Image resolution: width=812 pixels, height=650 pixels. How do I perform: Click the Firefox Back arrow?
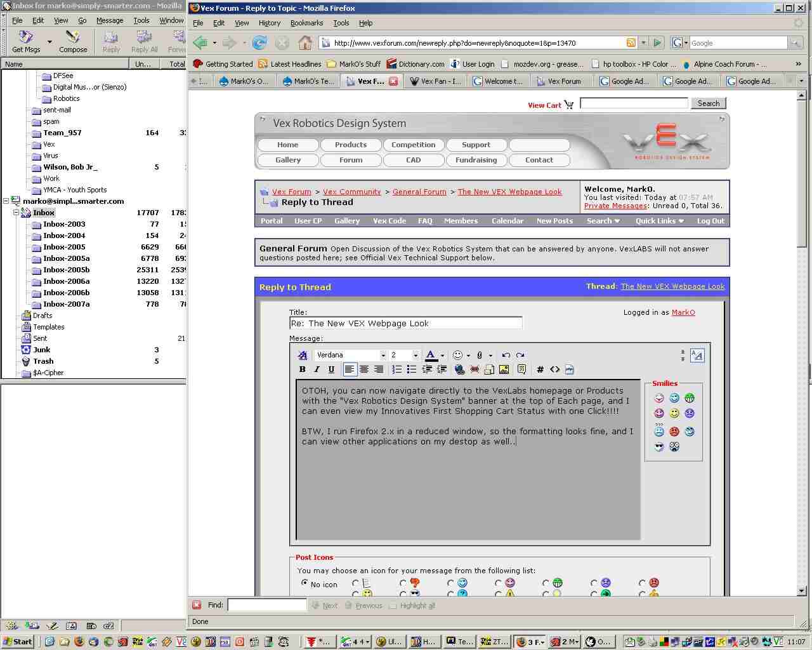tap(200, 43)
